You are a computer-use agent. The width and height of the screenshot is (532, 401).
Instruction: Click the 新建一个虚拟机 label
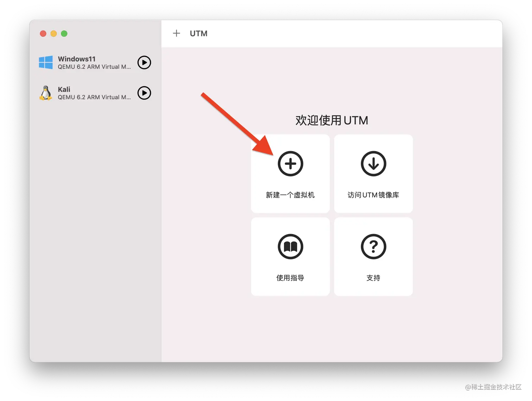click(x=290, y=195)
